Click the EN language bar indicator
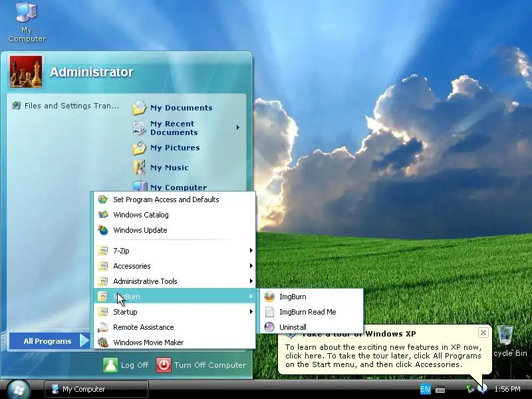Viewport: 532px width, 399px height. tap(425, 389)
